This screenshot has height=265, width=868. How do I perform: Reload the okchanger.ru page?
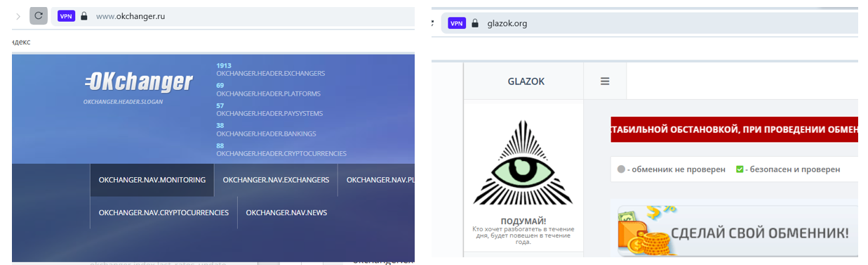[x=39, y=15]
